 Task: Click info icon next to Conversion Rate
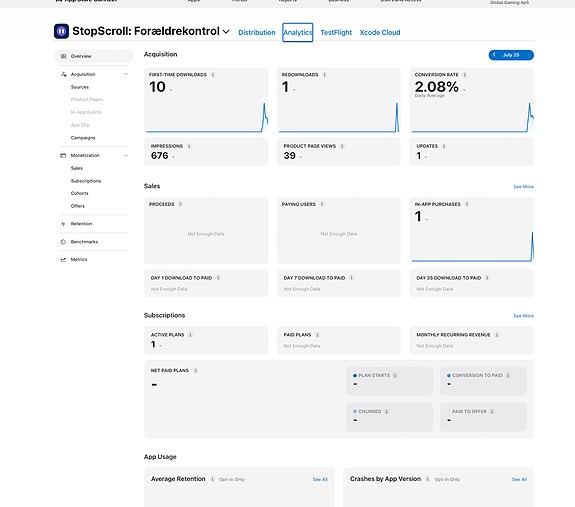pos(464,75)
